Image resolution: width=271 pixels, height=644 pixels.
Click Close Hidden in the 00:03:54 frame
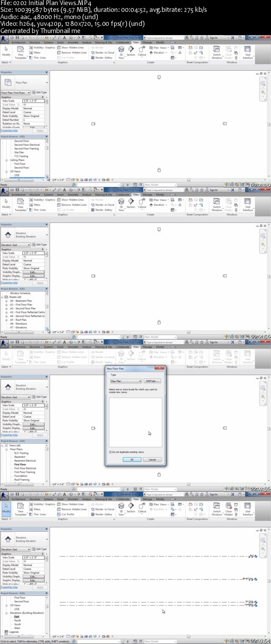pyautogui.click(x=229, y=509)
